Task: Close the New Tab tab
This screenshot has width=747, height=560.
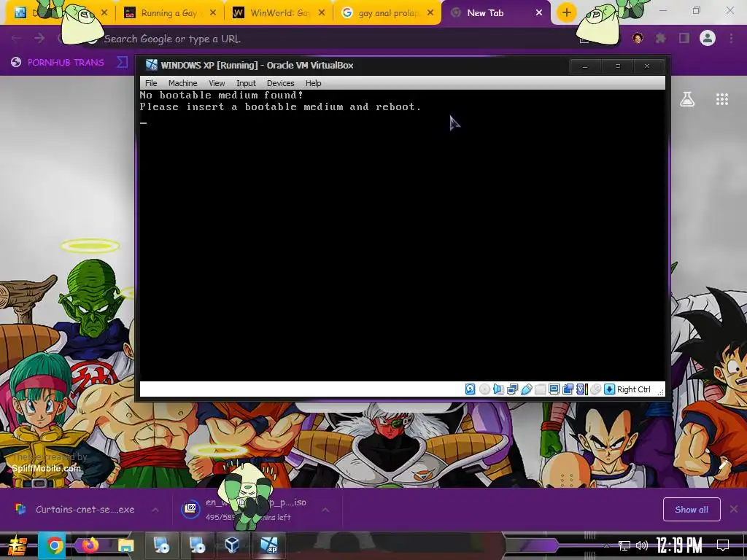Action: pos(539,13)
